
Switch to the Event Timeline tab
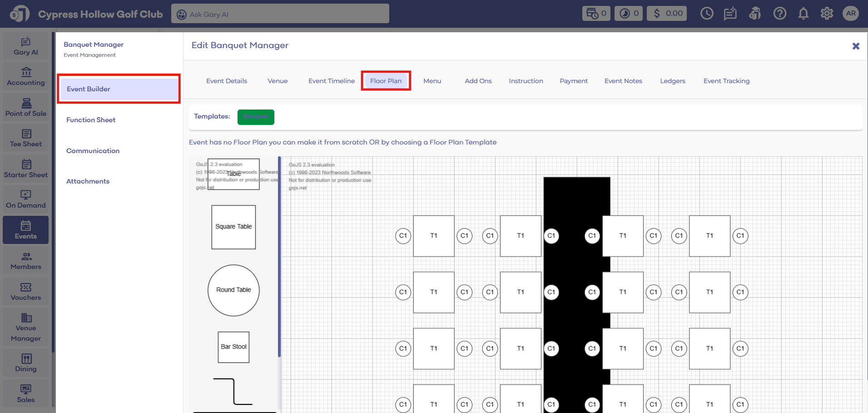point(331,81)
